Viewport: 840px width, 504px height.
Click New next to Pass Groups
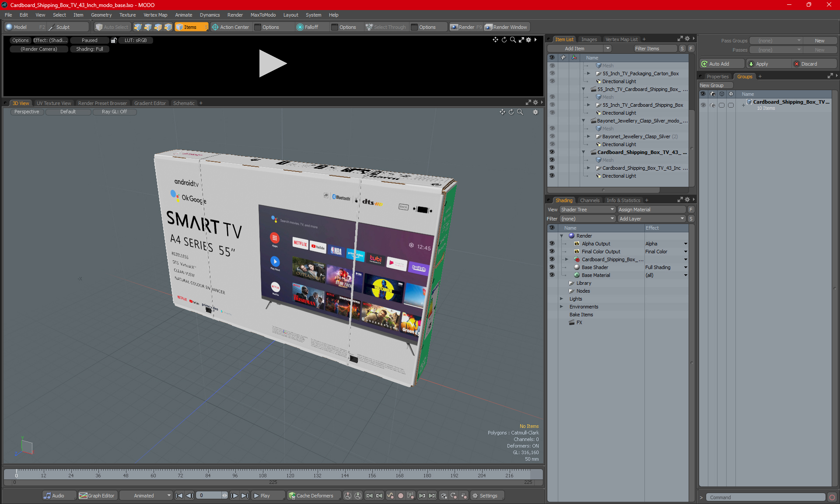[819, 41]
